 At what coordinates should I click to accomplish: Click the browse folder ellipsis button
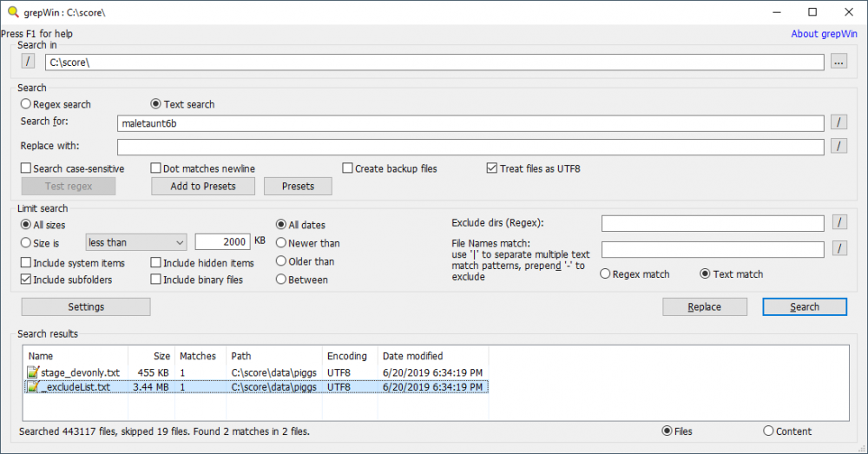click(x=838, y=63)
